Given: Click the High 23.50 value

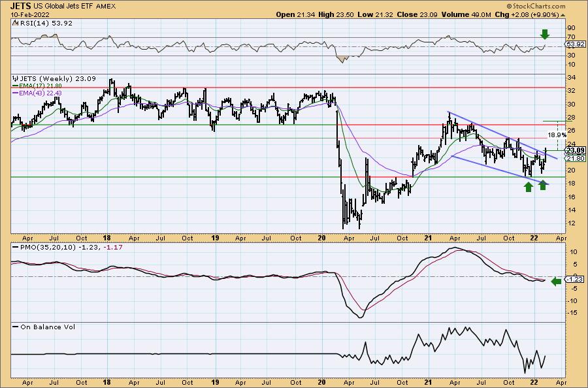Looking at the screenshot, I should (x=336, y=14).
